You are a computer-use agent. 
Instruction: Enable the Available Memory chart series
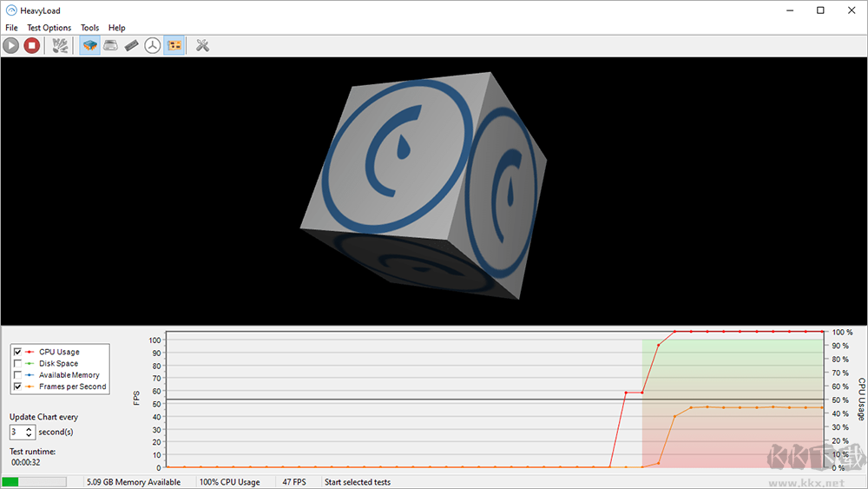(x=17, y=375)
